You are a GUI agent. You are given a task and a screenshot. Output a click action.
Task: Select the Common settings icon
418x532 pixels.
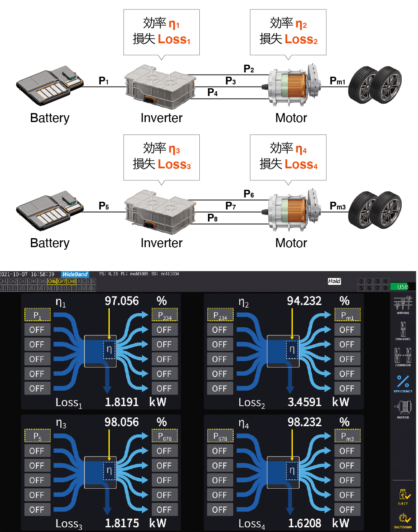[403, 356]
